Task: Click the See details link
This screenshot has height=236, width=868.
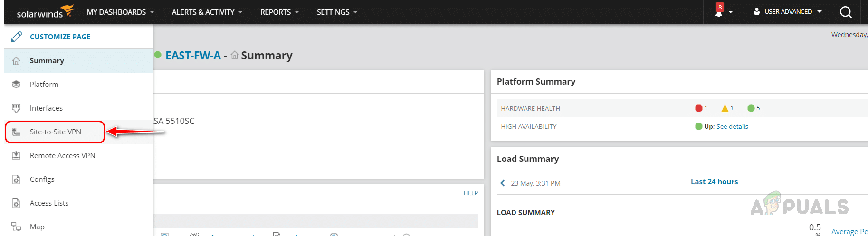Action: 732,127
